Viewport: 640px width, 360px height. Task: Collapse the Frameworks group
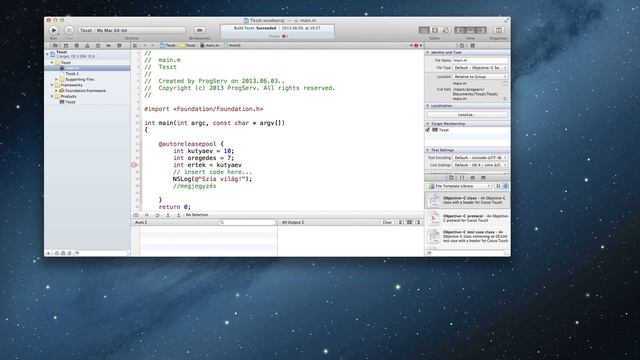click(x=52, y=85)
